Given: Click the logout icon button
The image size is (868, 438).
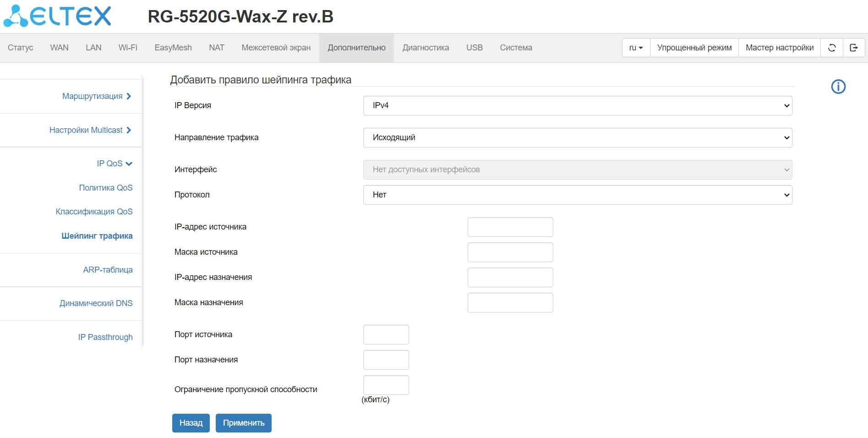Looking at the screenshot, I should point(854,48).
